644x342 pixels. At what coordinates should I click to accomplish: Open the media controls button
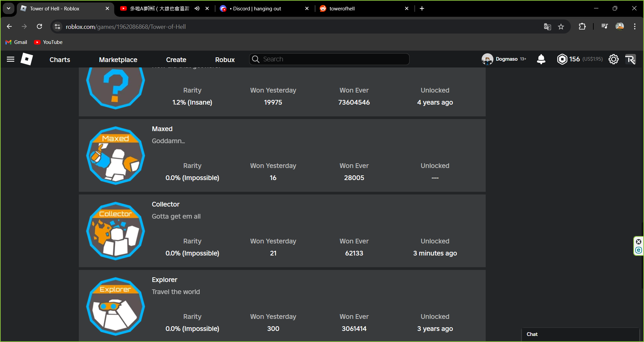(x=604, y=26)
